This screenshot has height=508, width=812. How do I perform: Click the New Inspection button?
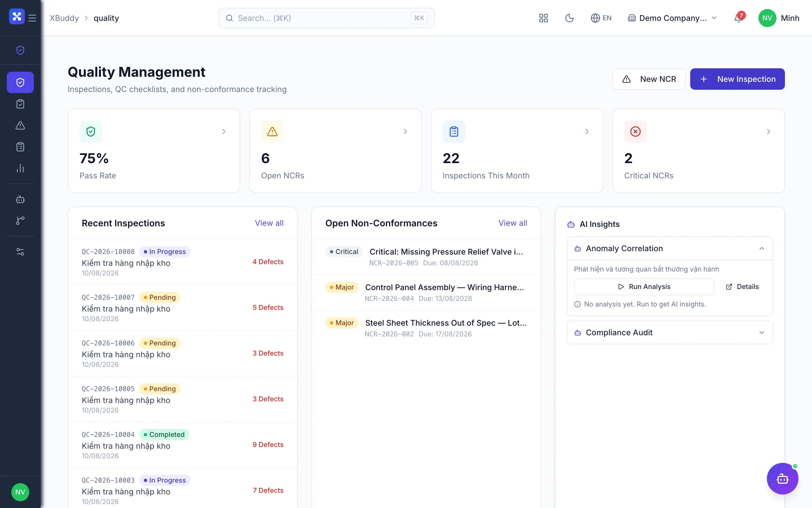coord(737,79)
